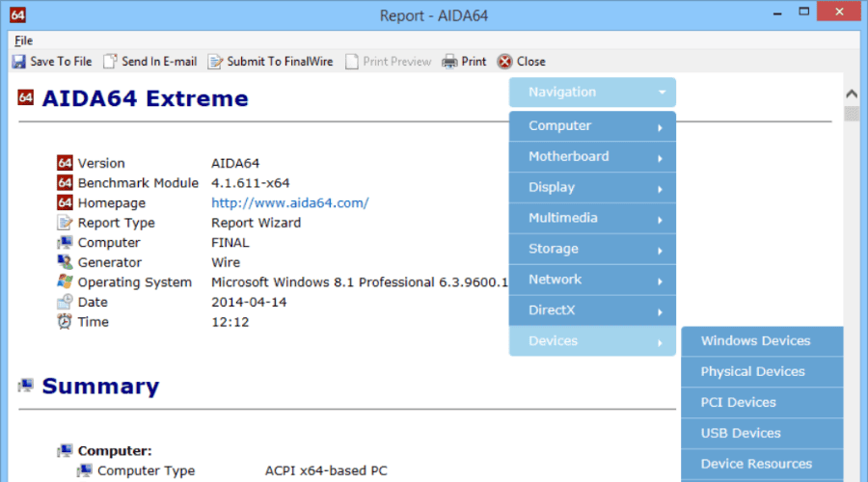Click the icon next to Benchmark Module

point(65,182)
